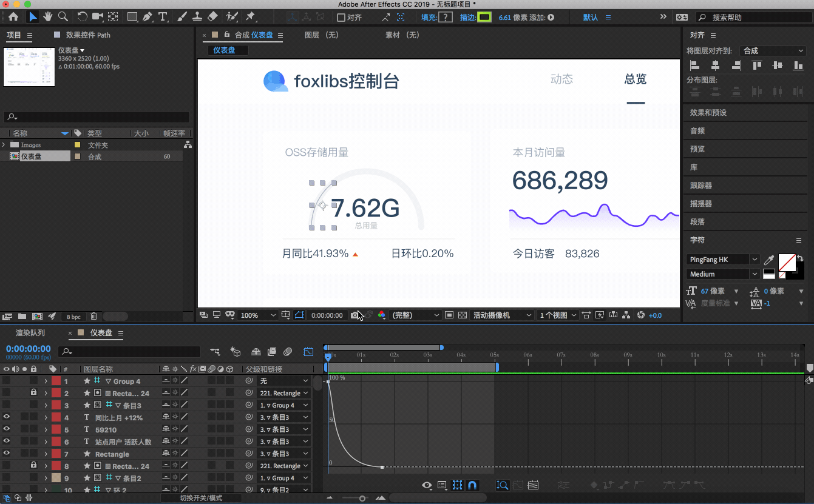Select the Horizontal Type tool

point(163,16)
